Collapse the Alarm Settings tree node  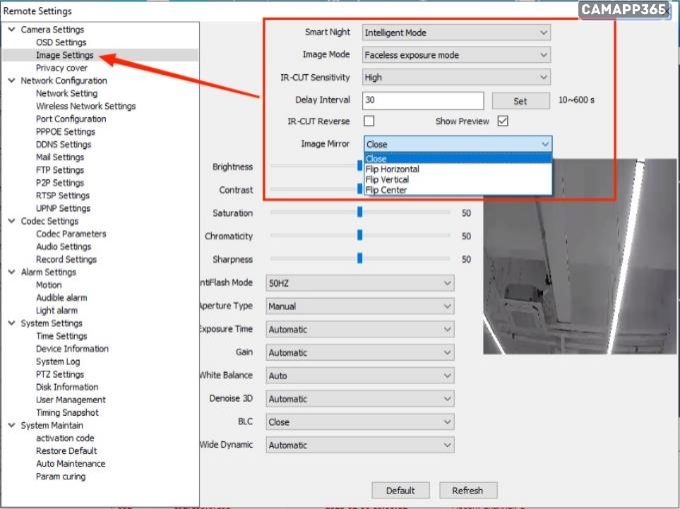(11, 272)
